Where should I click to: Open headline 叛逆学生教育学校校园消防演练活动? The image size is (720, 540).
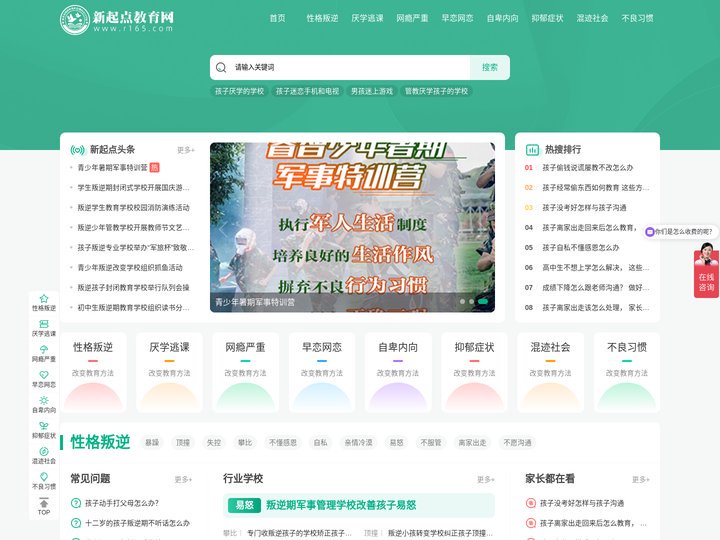pyautogui.click(x=134, y=208)
